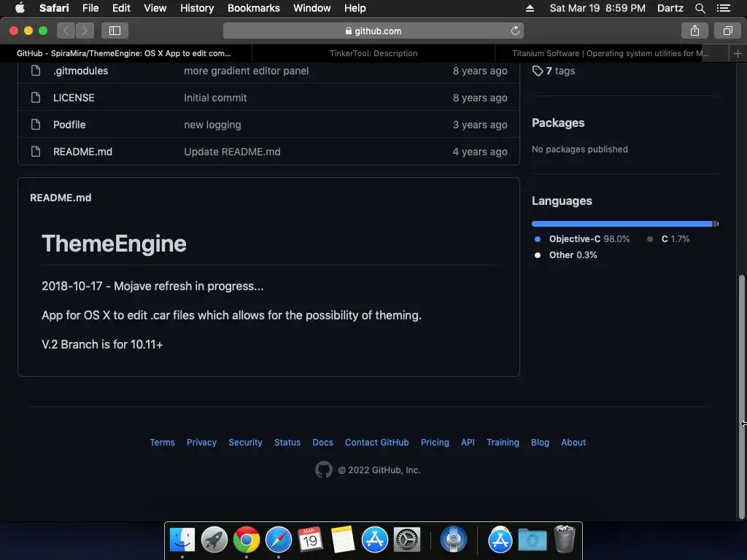Screen dimensions: 747x560
Task: Click the README.md row file icon
Action: tap(36, 152)
